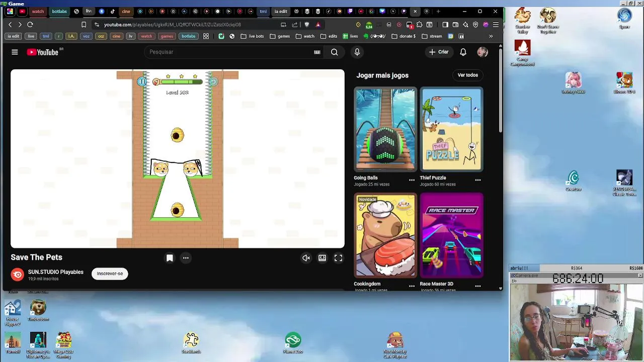Open Not Monday Cafe Playtest desktop shortcut
This screenshot has width=644, height=362.
[x=395, y=345]
